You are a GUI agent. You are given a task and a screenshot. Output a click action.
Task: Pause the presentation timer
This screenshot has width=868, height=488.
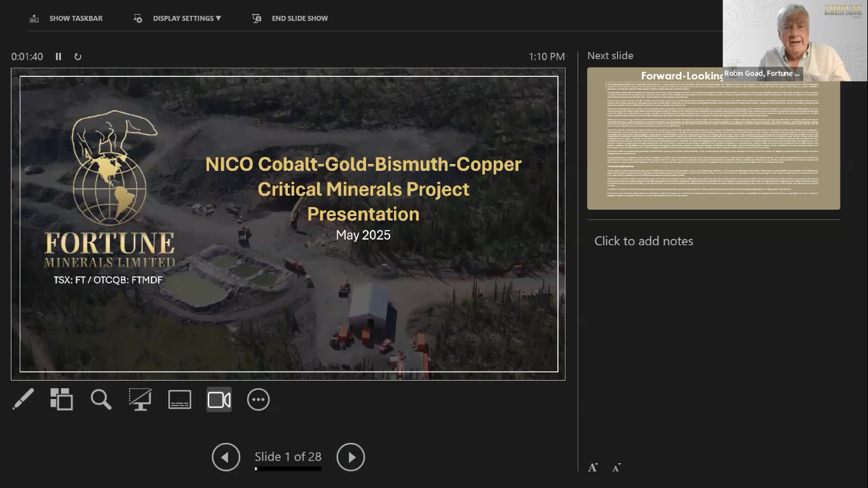[x=58, y=57]
